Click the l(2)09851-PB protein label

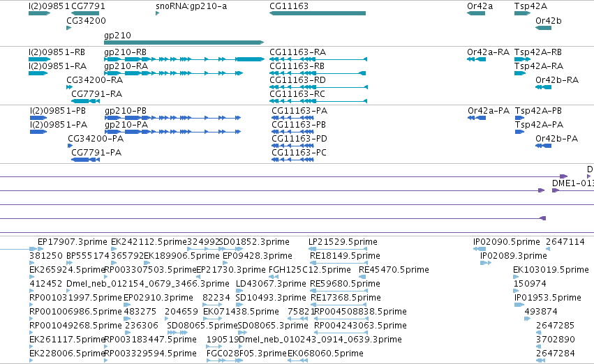pos(58,110)
